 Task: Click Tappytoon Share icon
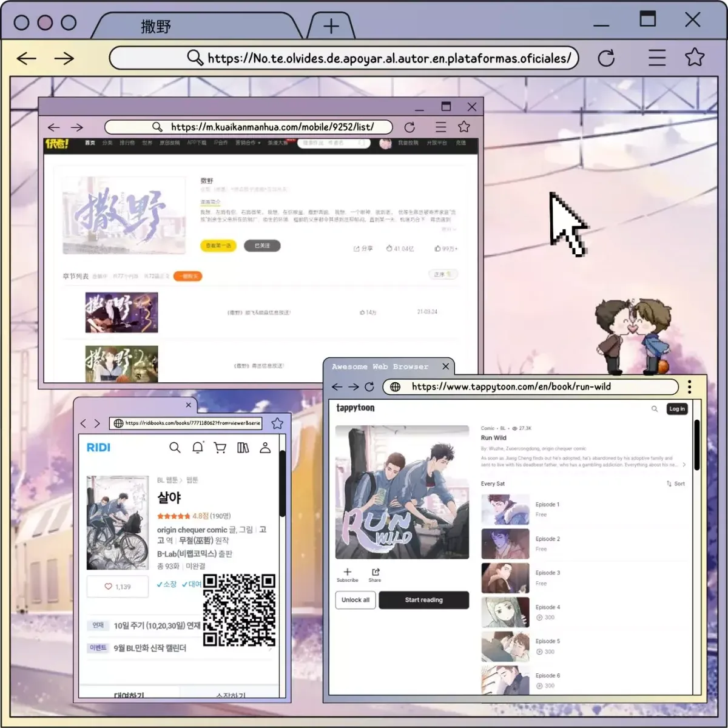pos(375,575)
